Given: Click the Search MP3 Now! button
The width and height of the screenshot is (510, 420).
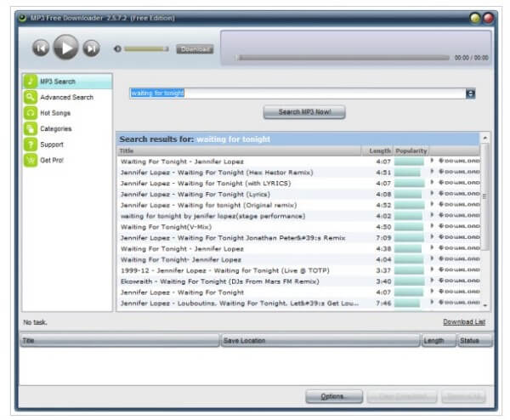Looking at the screenshot, I should click(304, 112).
